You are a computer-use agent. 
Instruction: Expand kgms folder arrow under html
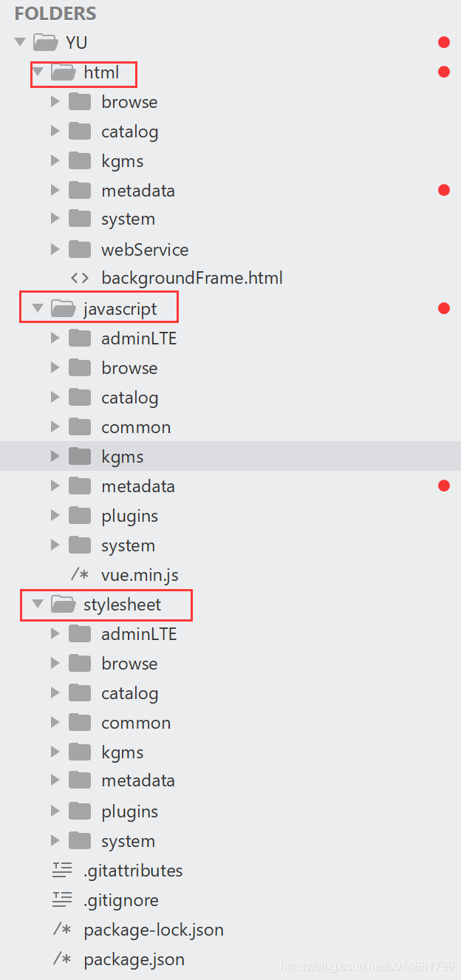pyautogui.click(x=55, y=160)
